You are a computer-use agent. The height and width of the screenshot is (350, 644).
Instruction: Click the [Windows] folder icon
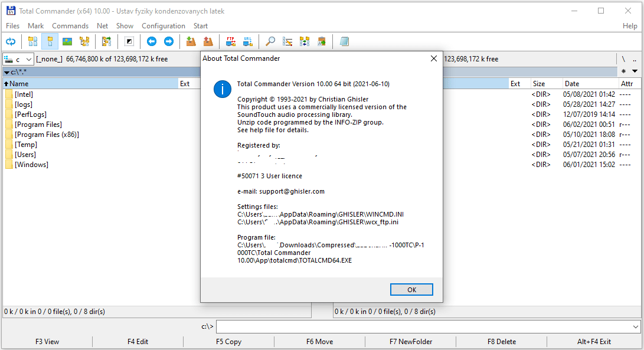click(9, 165)
